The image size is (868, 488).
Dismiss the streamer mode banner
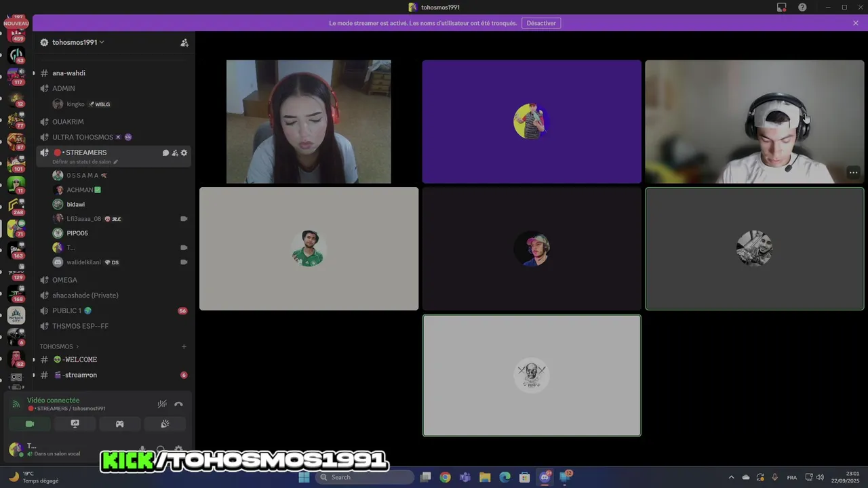point(856,23)
